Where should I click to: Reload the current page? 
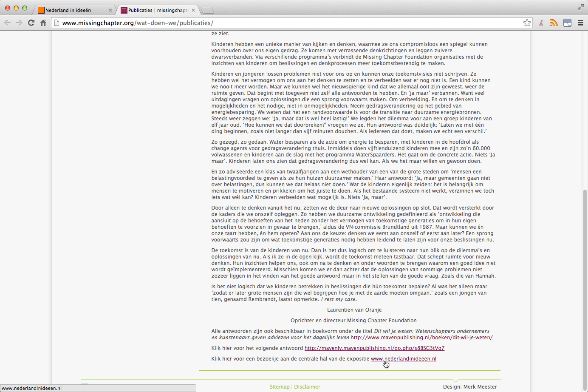31,23
